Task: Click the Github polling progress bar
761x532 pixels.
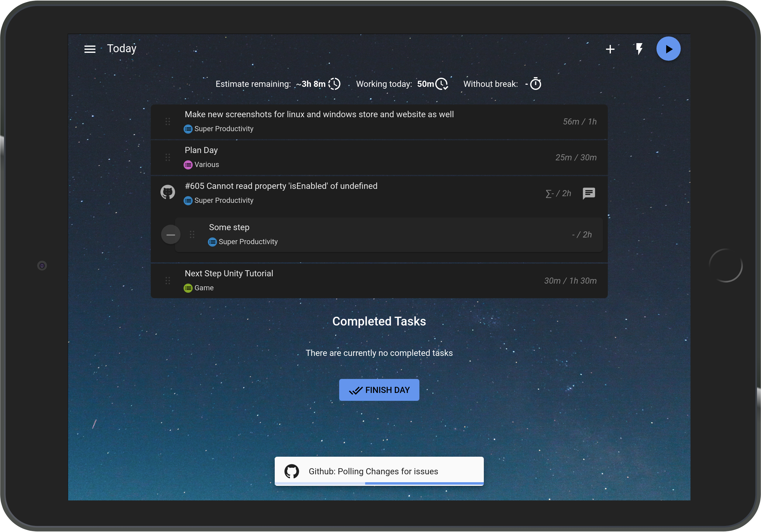Action: [379, 484]
